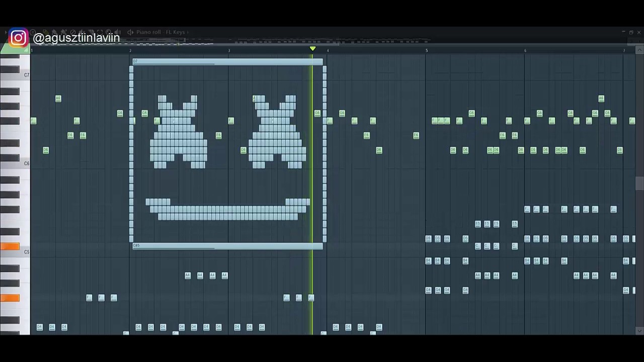644x362 pixels.
Task: Select the A6 note in bar 1
Action: click(58, 99)
